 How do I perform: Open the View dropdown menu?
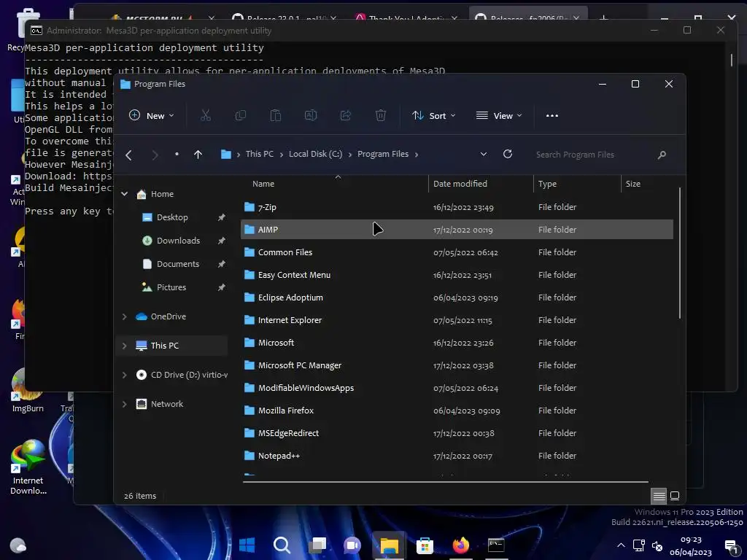click(x=499, y=116)
